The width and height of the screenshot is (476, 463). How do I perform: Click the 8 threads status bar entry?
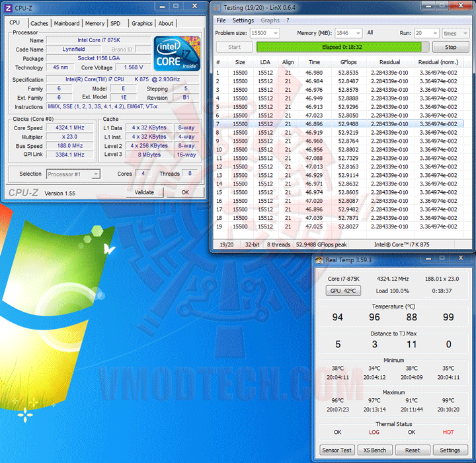pyautogui.click(x=278, y=244)
